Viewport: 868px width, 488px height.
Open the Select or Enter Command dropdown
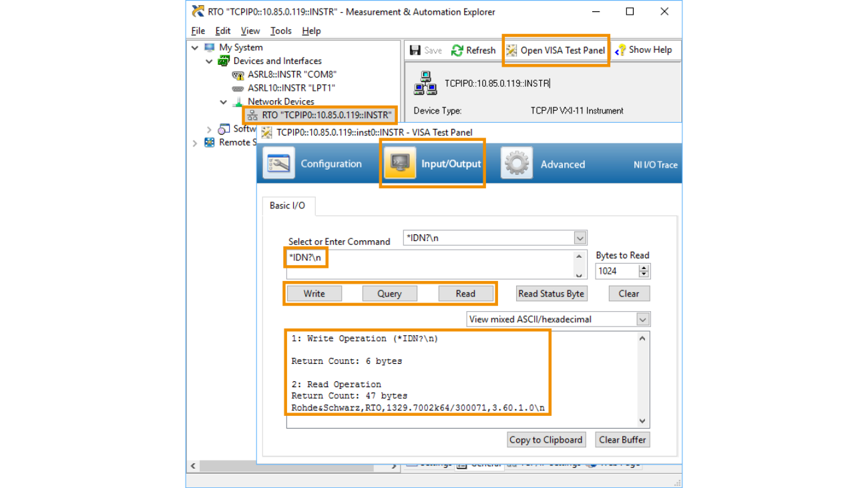[580, 238]
